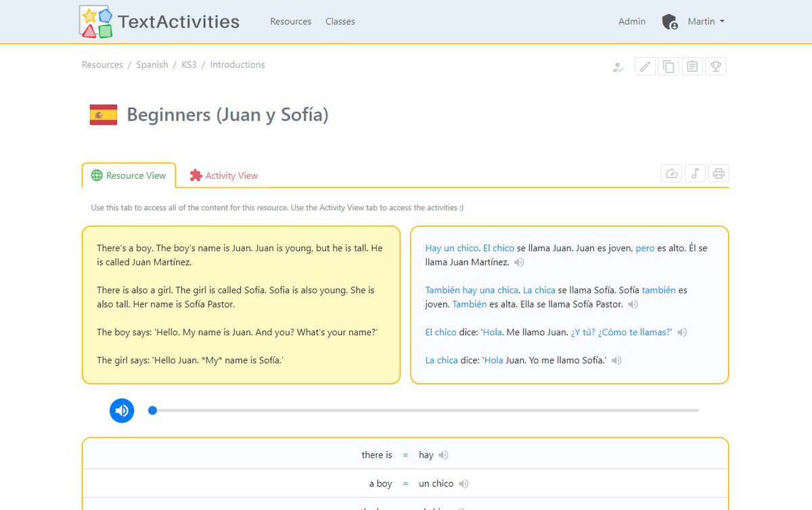The height and width of the screenshot is (510, 812).
Task: Click 'pero' in the Spanish text
Action: [x=645, y=249]
